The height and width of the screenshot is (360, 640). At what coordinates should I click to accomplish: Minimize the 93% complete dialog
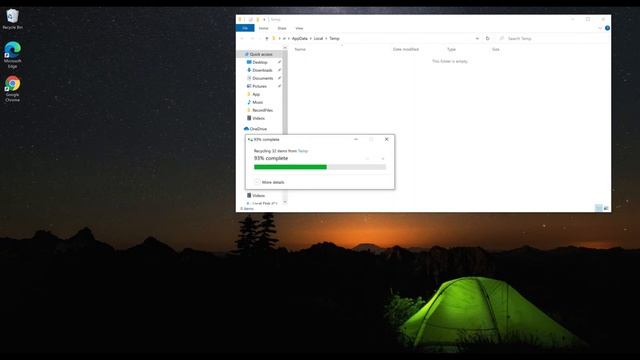(356, 139)
